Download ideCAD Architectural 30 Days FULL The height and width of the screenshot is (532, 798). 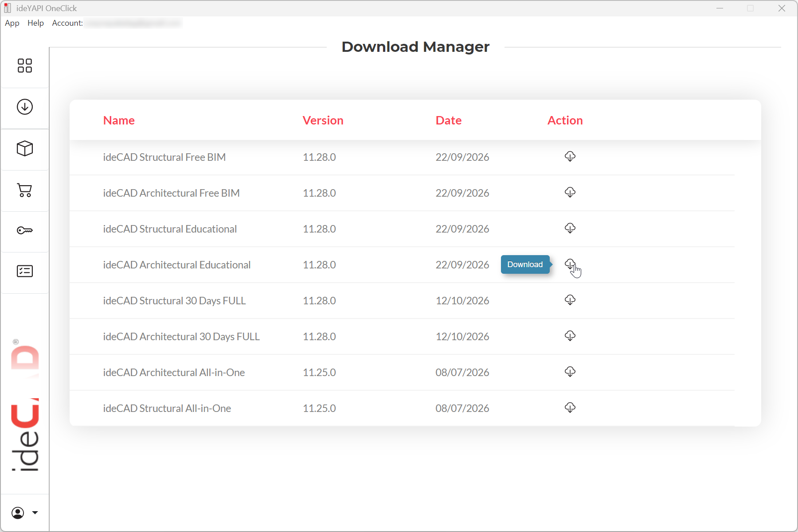pos(570,336)
